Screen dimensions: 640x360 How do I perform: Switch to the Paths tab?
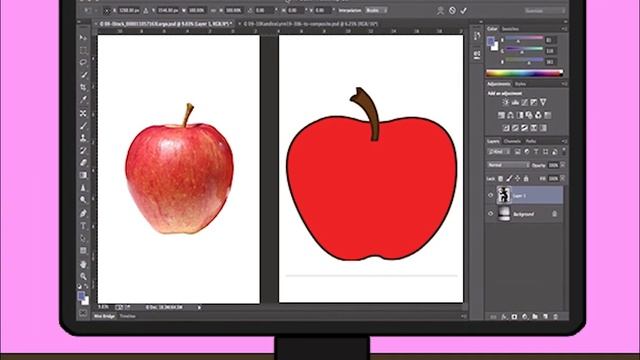(x=531, y=141)
